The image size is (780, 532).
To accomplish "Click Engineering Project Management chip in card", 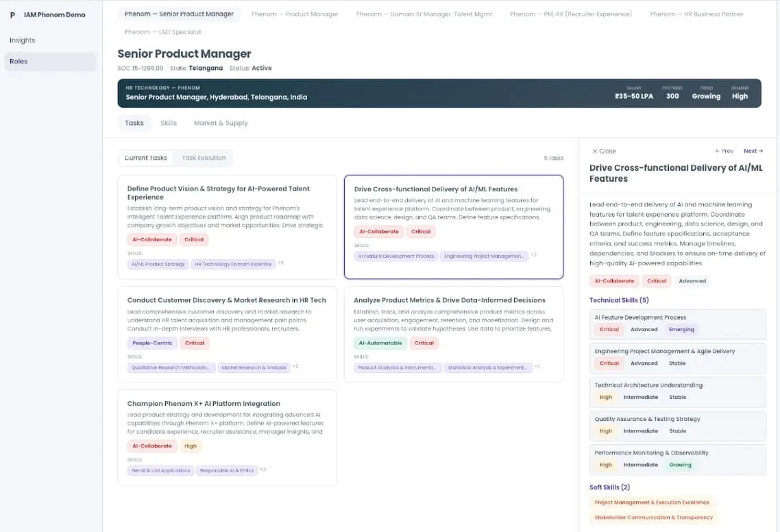I will [483, 256].
